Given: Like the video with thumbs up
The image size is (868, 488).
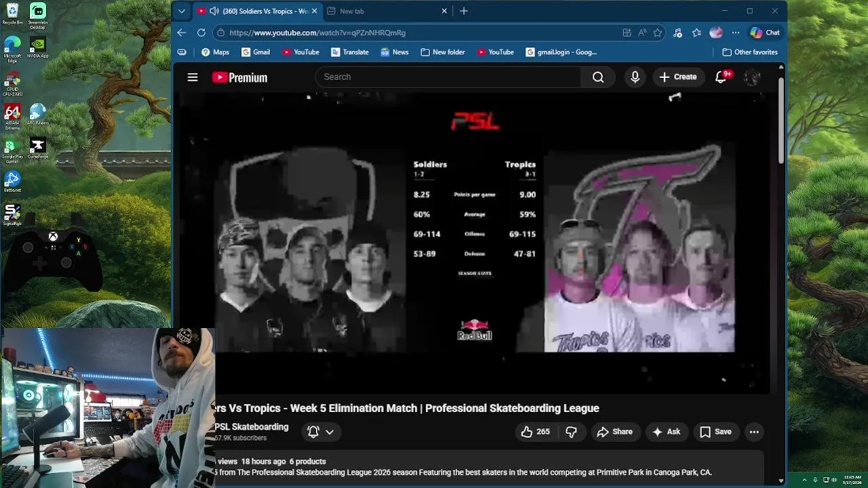Looking at the screenshot, I should click(x=535, y=432).
